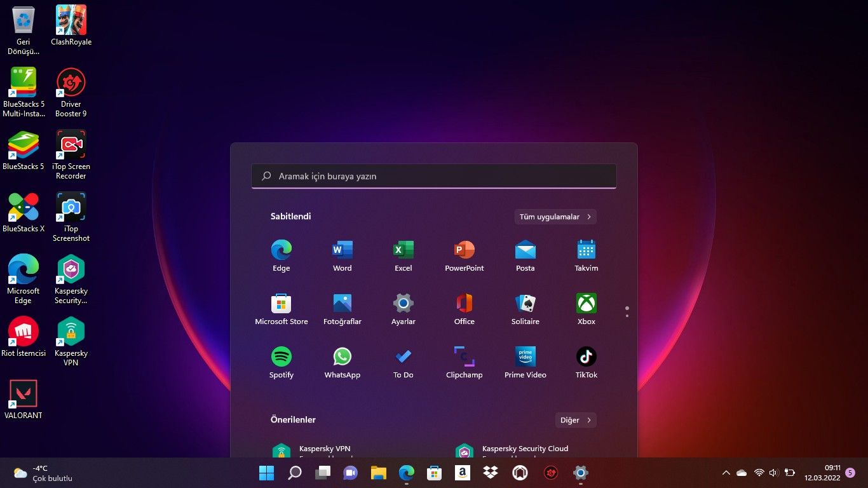Launch the Office app
Screen dimensions: 868x488
coord(465,309)
